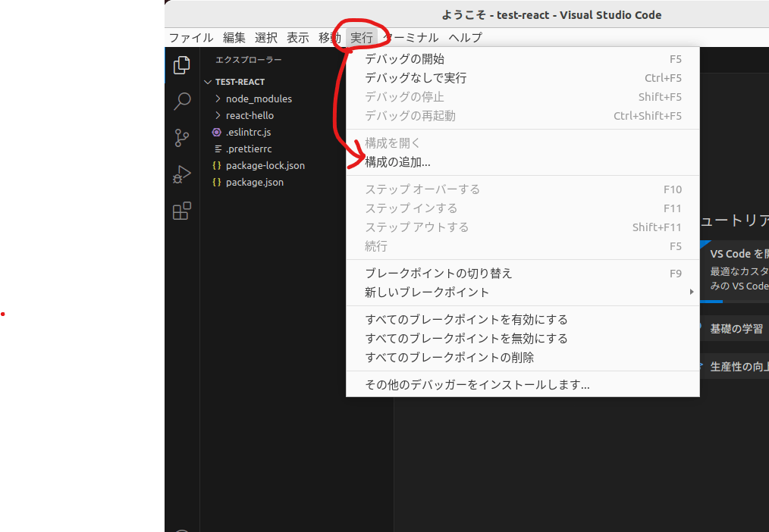Open the Search view icon
The height and width of the screenshot is (532, 769).
click(x=182, y=102)
